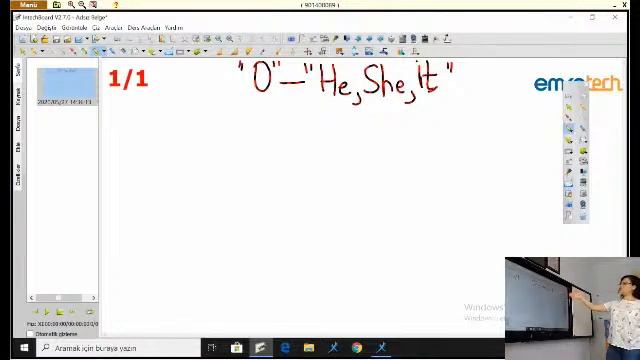Open the Yardım menu
Screen dimensions: 640x360
(x=174, y=28)
